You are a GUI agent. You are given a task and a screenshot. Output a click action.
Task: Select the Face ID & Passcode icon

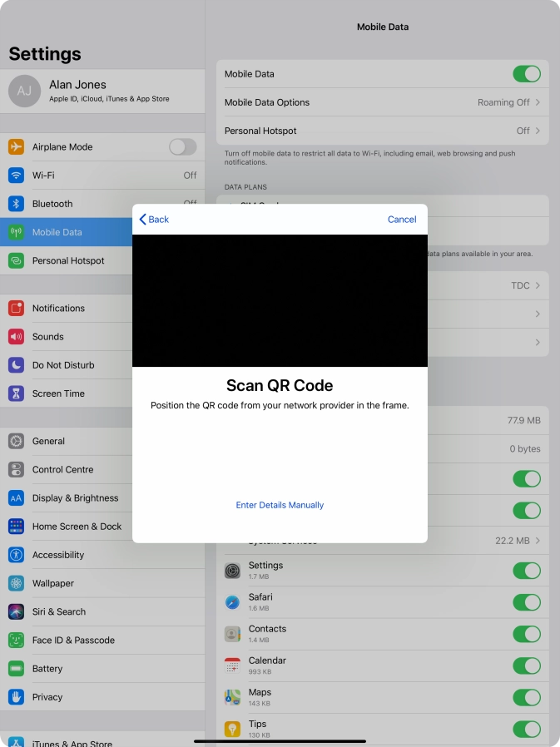pyautogui.click(x=16, y=641)
